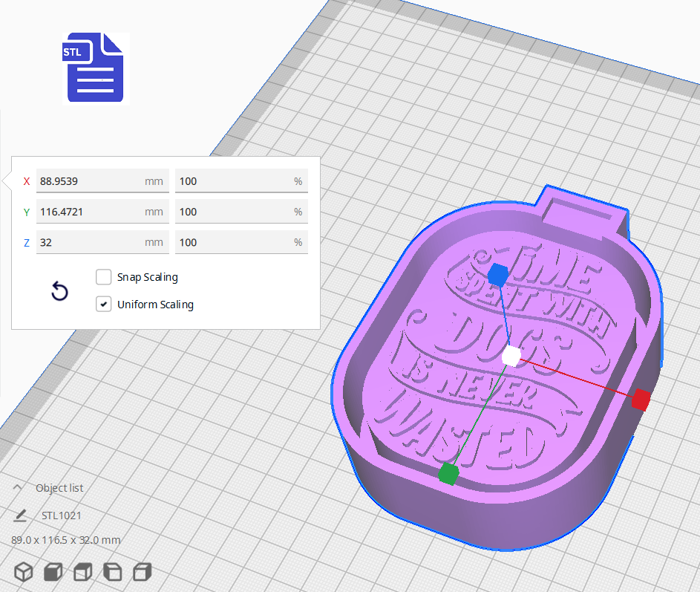Disable Uniform Scaling
This screenshot has width=700, height=592.
pyautogui.click(x=103, y=304)
